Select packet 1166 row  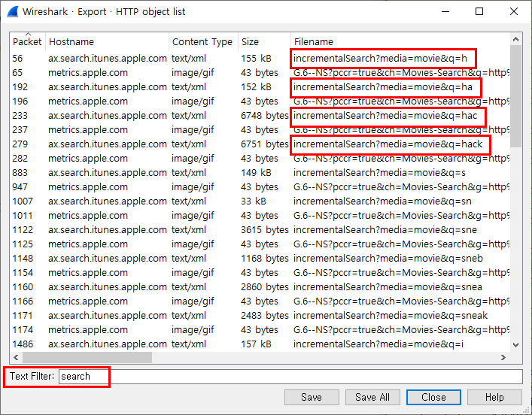tap(260, 301)
